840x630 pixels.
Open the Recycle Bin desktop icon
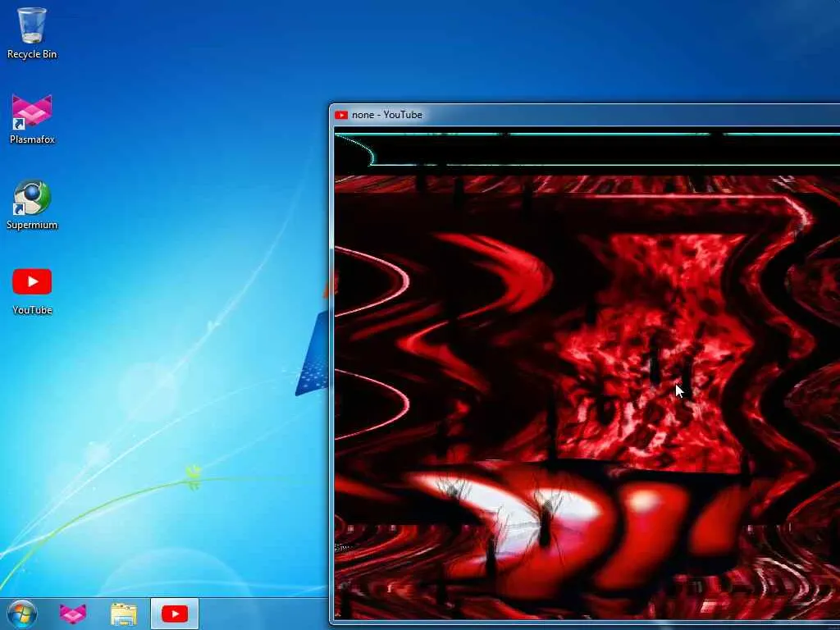[x=32, y=32]
